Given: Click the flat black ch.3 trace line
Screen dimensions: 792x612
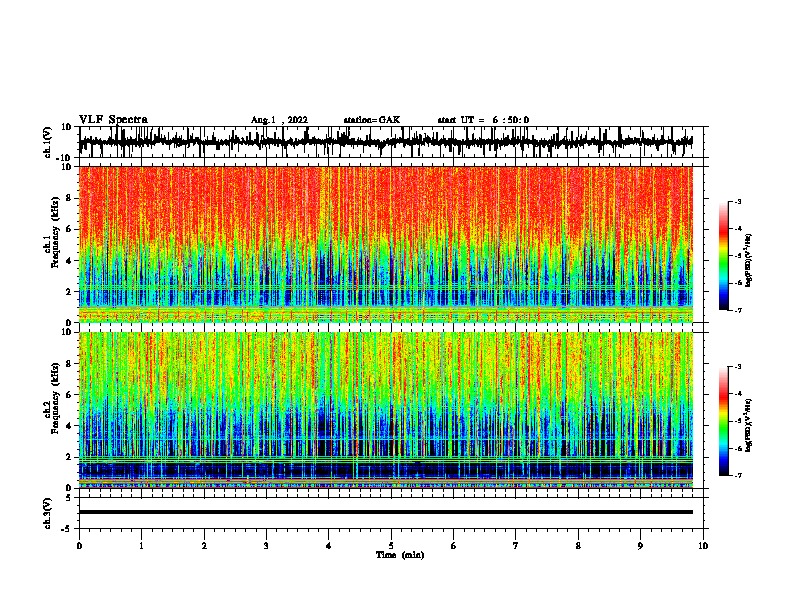Looking at the screenshot, I should click(386, 512).
